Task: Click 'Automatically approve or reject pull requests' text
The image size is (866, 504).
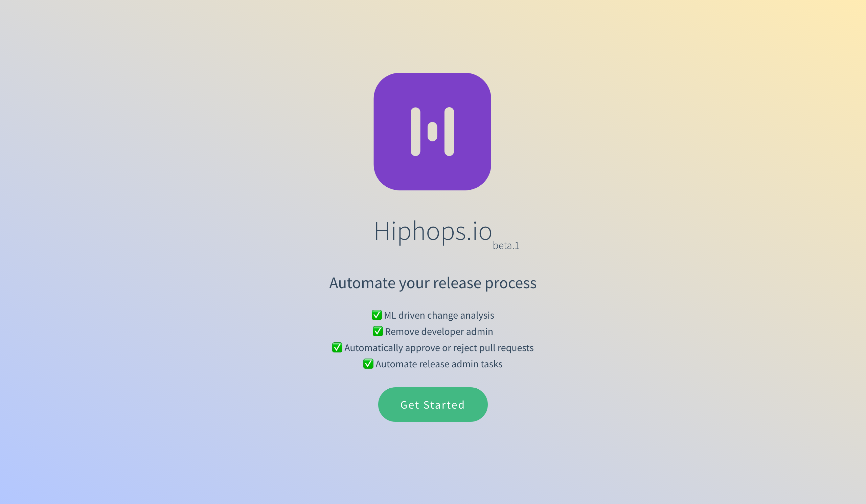Action: click(439, 348)
